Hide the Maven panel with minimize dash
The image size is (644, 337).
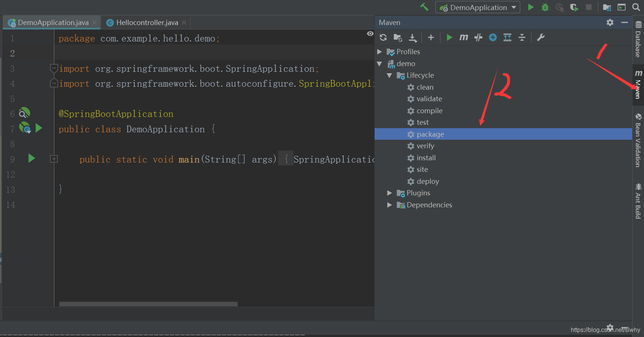(x=625, y=22)
